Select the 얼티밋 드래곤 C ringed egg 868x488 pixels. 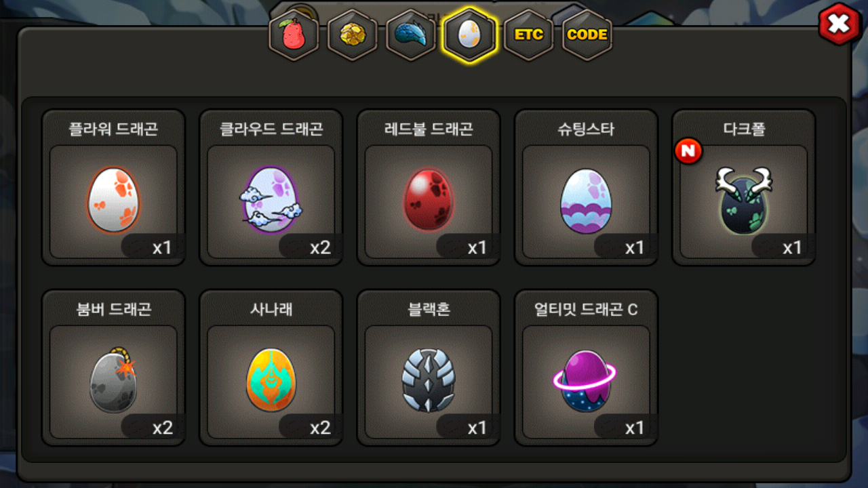(585, 382)
